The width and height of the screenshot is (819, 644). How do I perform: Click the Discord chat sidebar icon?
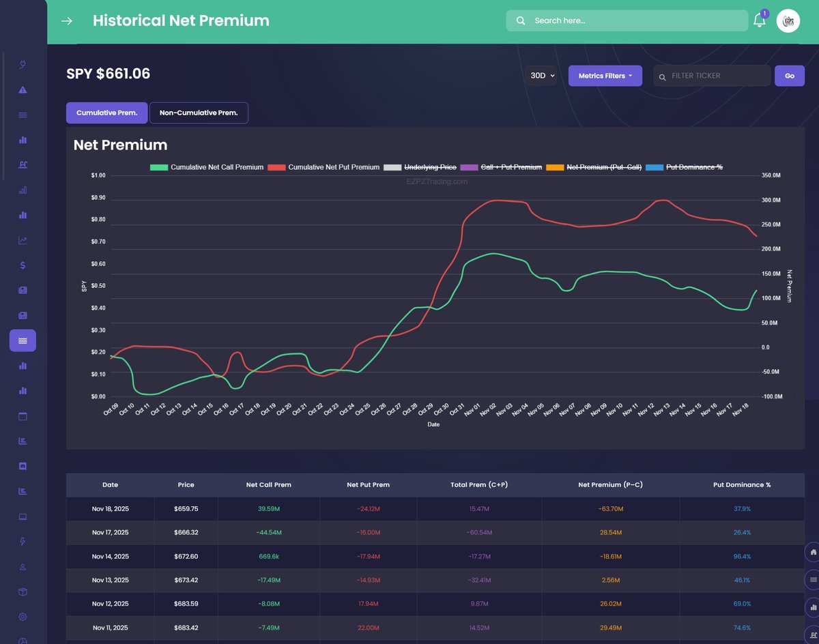click(23, 466)
